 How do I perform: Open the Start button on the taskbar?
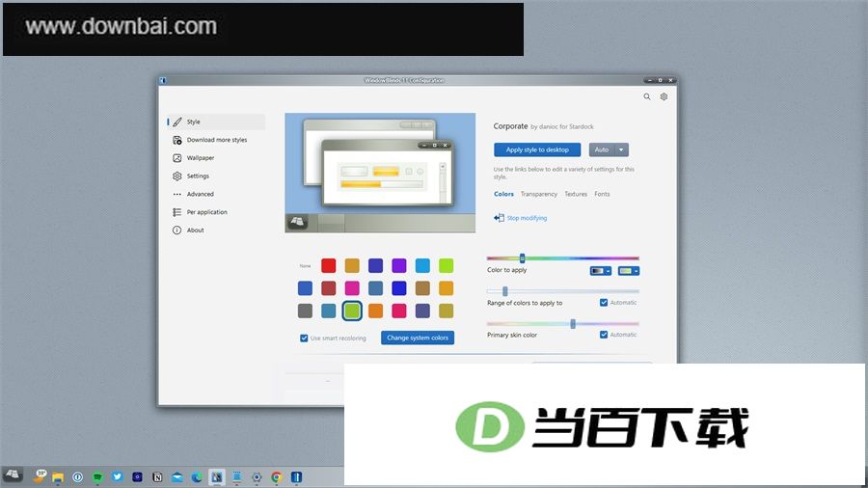[13, 474]
